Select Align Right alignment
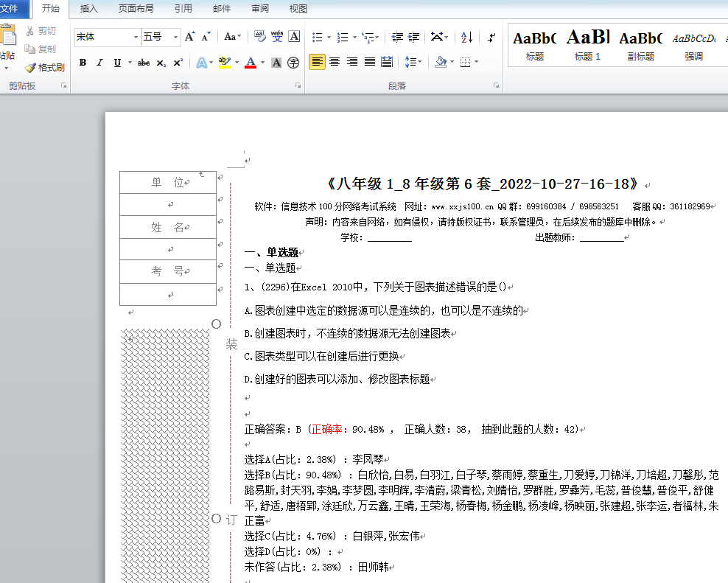Viewport: 728px width, 583px height. click(x=352, y=62)
